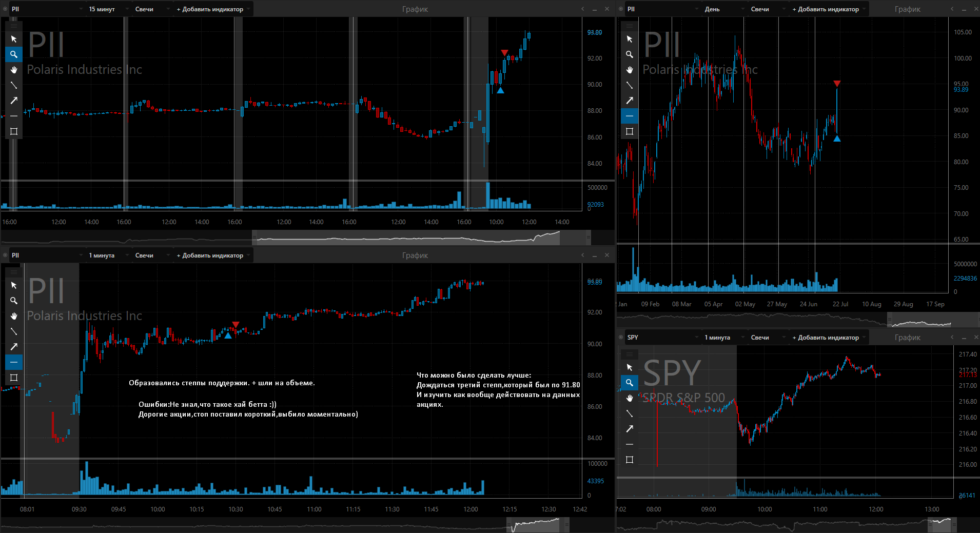Select the pointer tool in 1-minute PII chart

14,285
